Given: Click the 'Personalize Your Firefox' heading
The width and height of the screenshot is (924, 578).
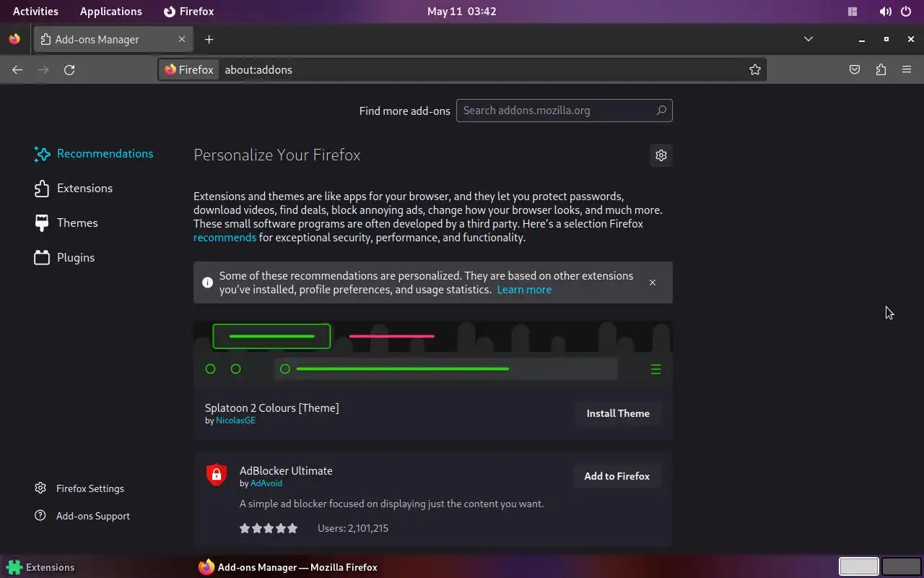Looking at the screenshot, I should pos(276,155).
